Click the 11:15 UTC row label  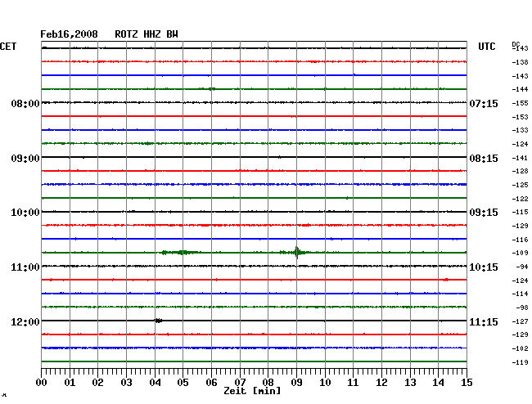click(x=484, y=321)
